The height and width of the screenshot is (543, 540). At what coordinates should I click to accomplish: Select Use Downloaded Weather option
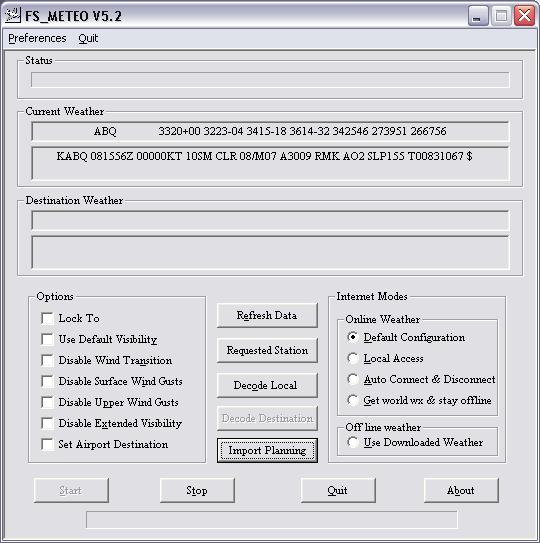click(x=353, y=443)
